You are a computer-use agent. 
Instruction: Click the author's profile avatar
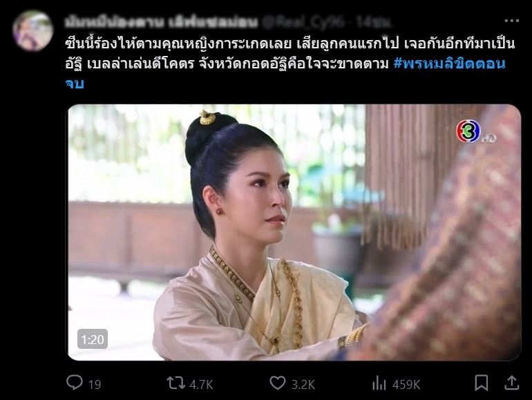(33, 30)
